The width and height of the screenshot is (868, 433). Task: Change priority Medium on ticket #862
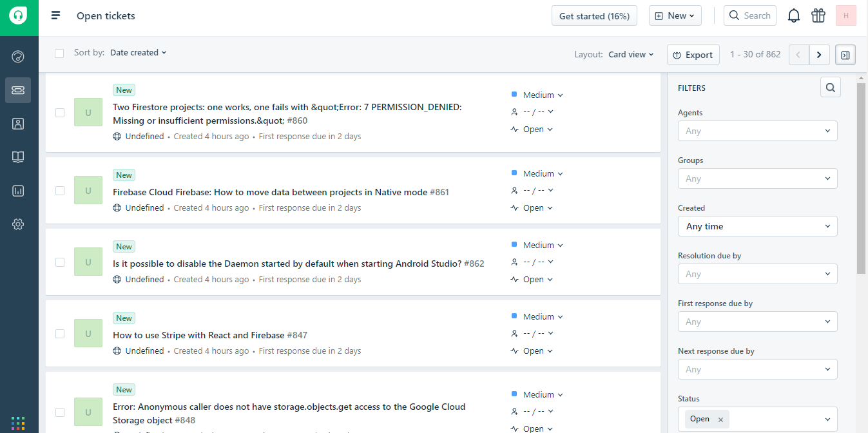543,245
